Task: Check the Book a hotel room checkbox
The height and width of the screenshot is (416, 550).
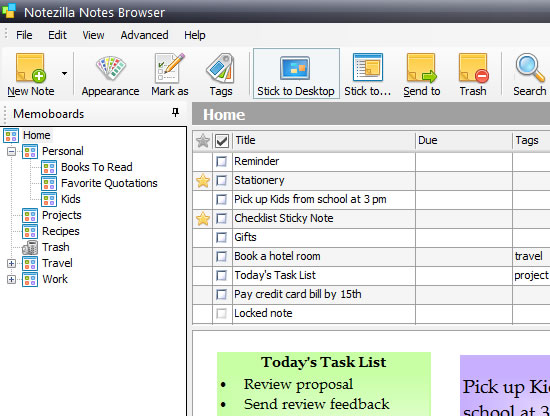Action: 221,256
